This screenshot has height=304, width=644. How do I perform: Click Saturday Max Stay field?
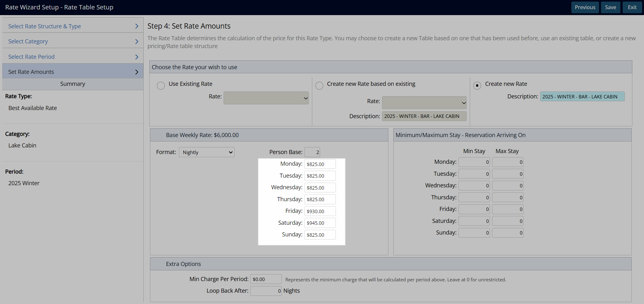click(x=508, y=221)
